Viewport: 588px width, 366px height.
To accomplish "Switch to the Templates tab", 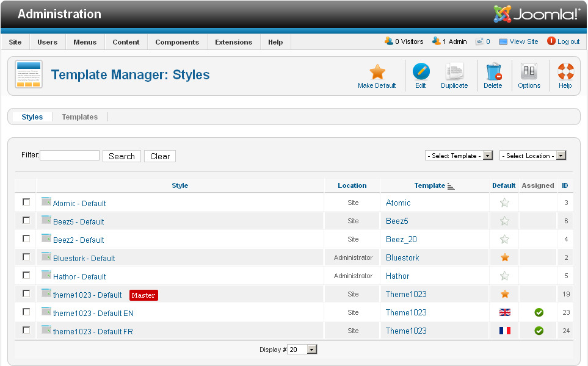I will [80, 117].
